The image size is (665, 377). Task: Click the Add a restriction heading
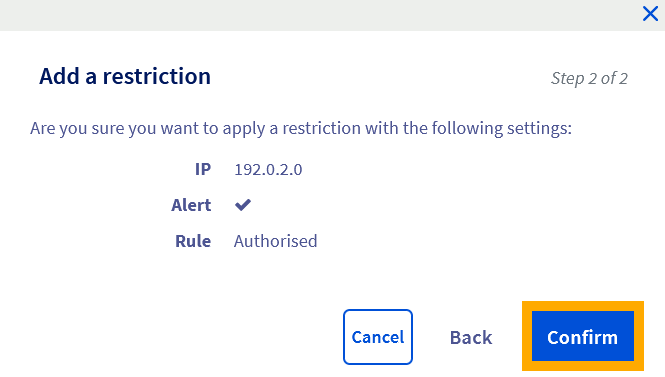[125, 76]
